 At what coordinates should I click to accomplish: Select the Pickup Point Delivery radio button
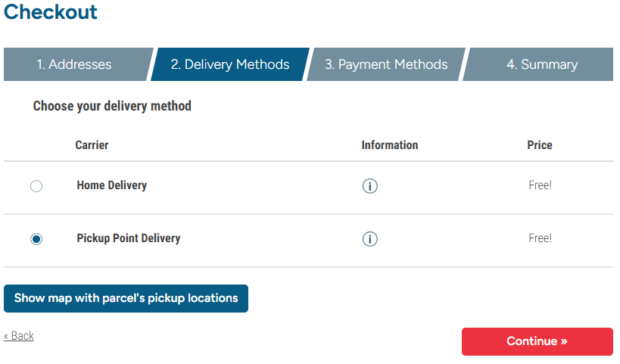(x=36, y=239)
